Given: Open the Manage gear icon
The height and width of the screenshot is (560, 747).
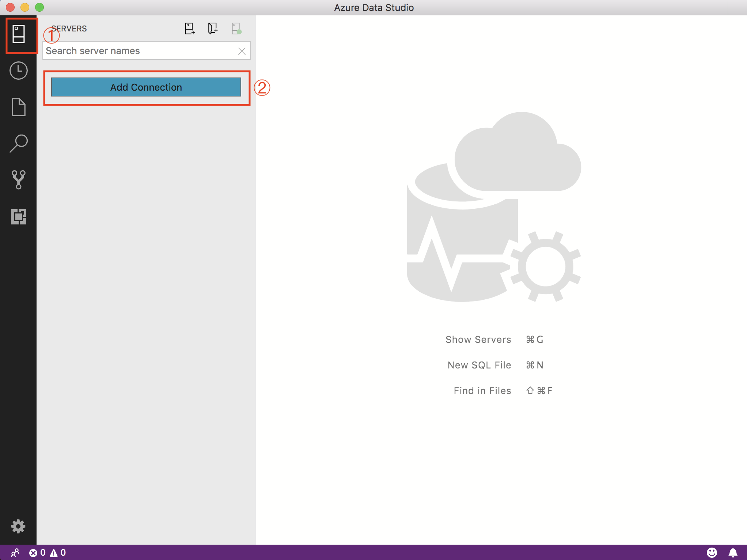Looking at the screenshot, I should click(18, 526).
